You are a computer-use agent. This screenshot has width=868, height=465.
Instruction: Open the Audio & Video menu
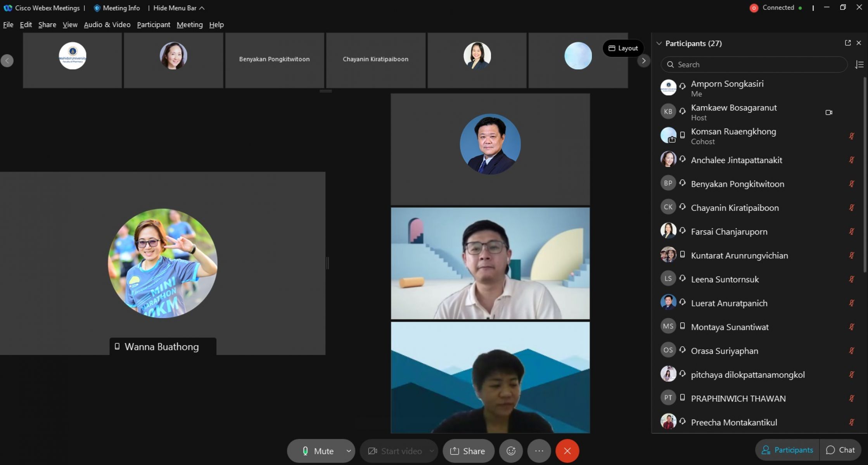coord(107,24)
